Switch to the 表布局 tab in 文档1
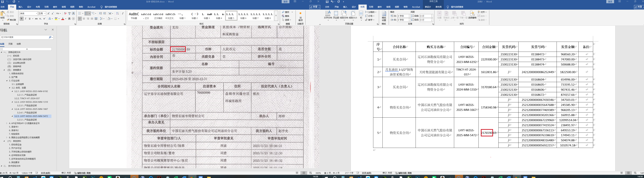 tap(439, 7)
